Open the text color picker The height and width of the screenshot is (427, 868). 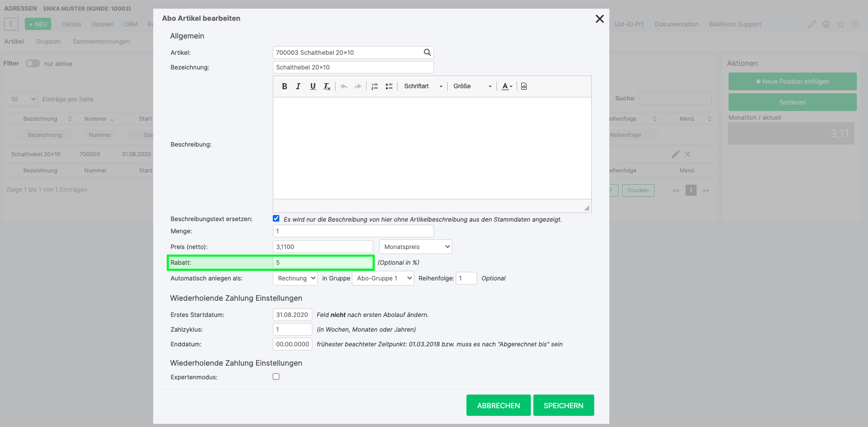pyautogui.click(x=507, y=86)
